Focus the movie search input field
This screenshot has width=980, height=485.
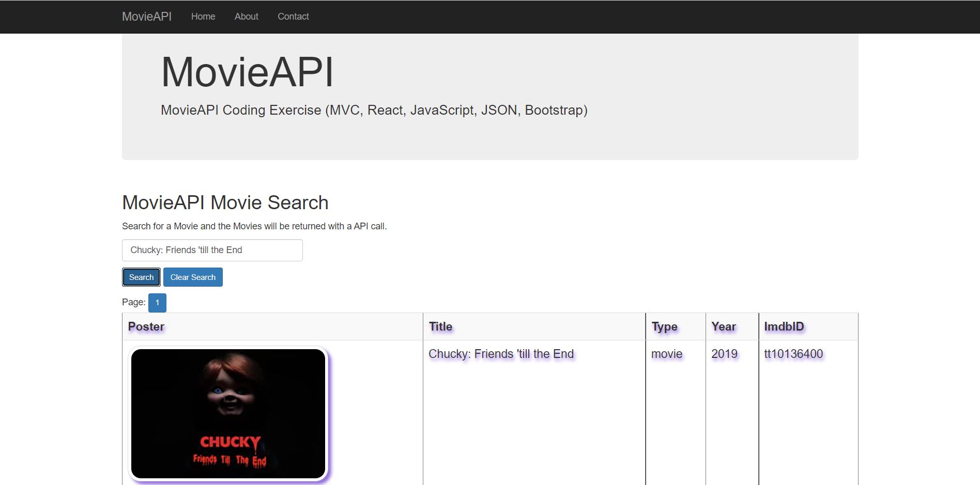point(212,250)
